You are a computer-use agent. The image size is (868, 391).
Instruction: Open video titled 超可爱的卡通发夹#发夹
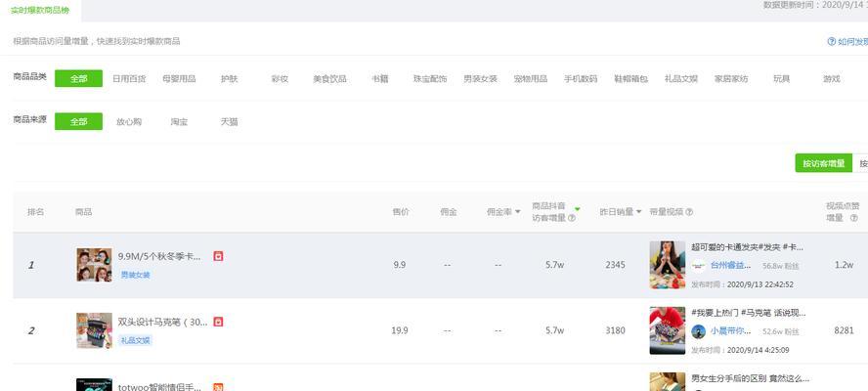point(748,247)
